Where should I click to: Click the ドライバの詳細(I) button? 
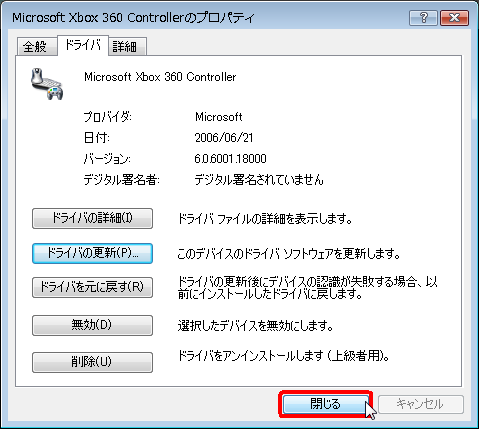92,218
